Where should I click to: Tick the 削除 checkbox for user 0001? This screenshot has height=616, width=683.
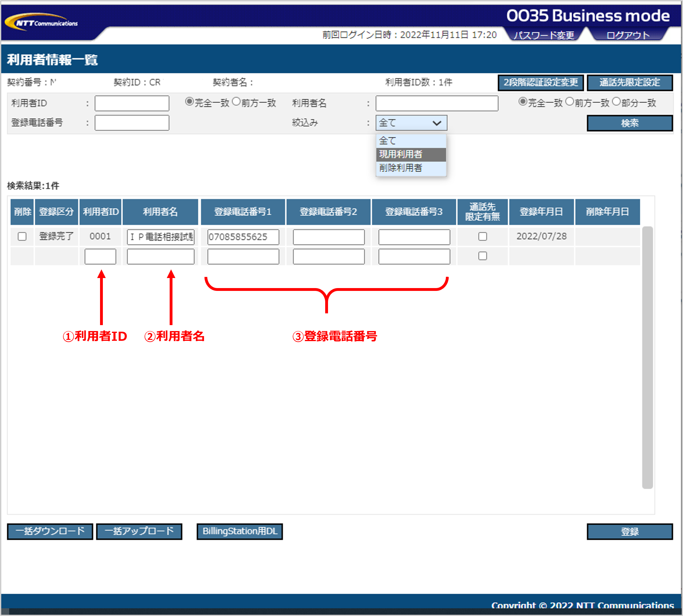click(x=22, y=236)
